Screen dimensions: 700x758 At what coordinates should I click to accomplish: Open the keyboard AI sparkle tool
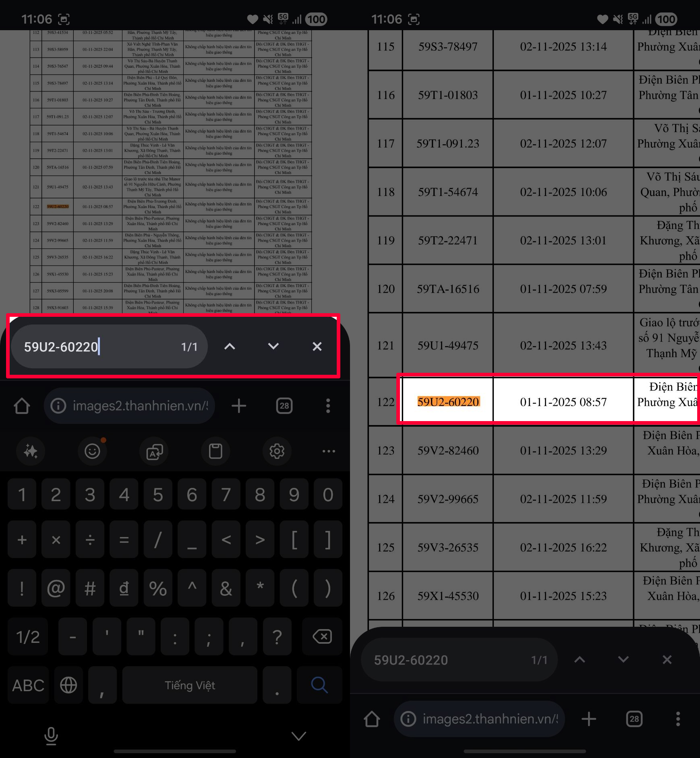pos(31,451)
